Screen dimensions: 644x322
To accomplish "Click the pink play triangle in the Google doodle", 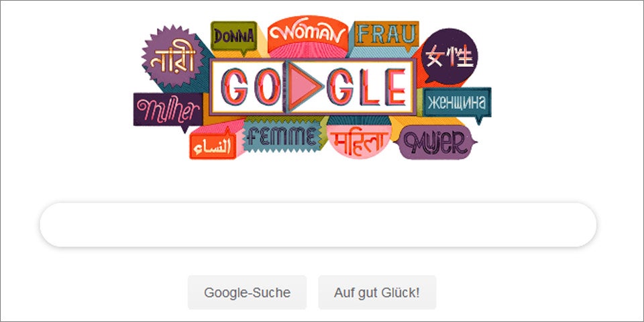I will pos(306,87).
